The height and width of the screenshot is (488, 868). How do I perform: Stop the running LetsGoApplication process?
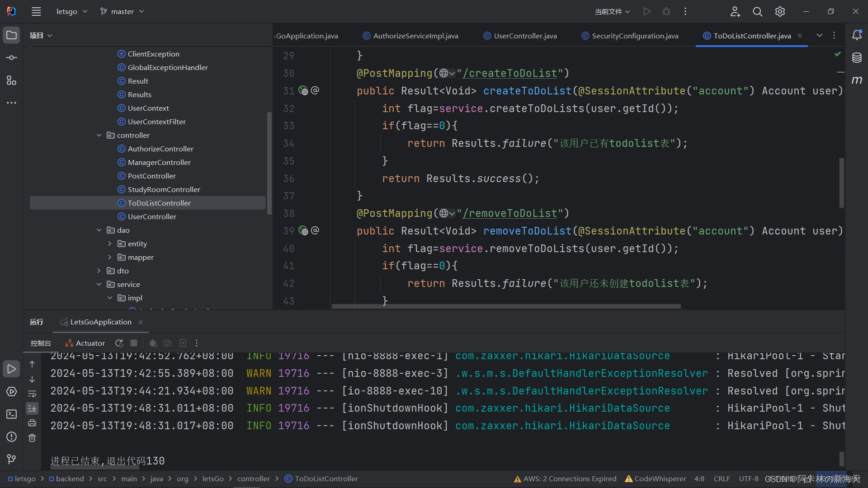click(134, 343)
